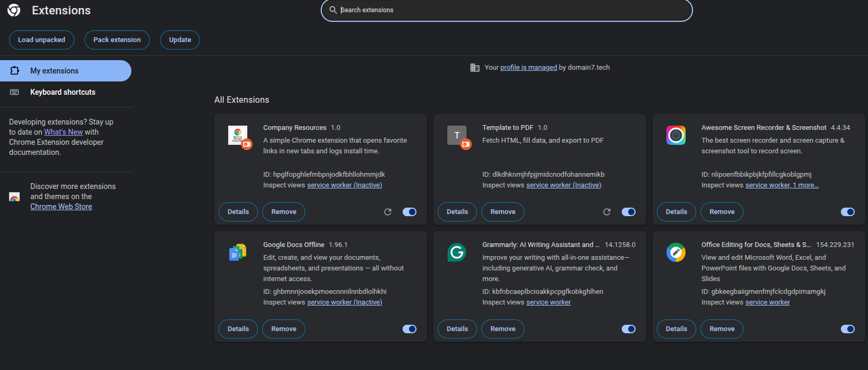Click the search magnifier icon
This screenshot has width=868, height=370.
point(333,10)
